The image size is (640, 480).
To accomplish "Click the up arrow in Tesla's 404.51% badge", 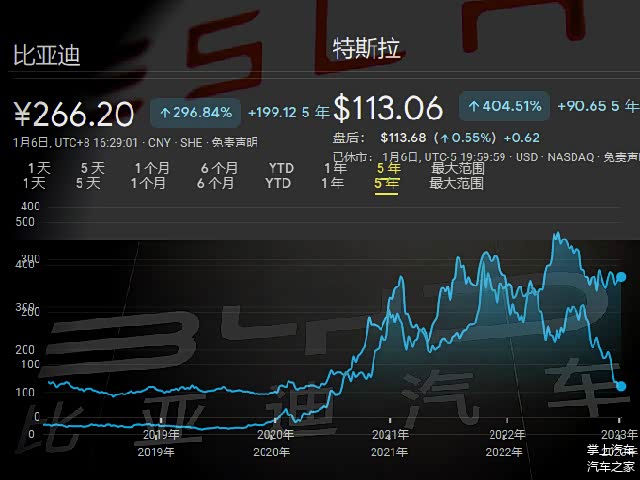I will (472, 106).
